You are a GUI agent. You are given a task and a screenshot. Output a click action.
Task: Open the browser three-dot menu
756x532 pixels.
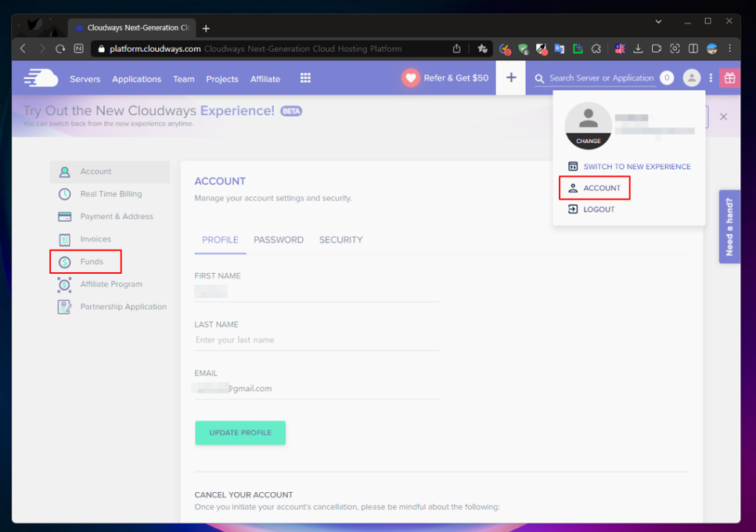(x=729, y=49)
